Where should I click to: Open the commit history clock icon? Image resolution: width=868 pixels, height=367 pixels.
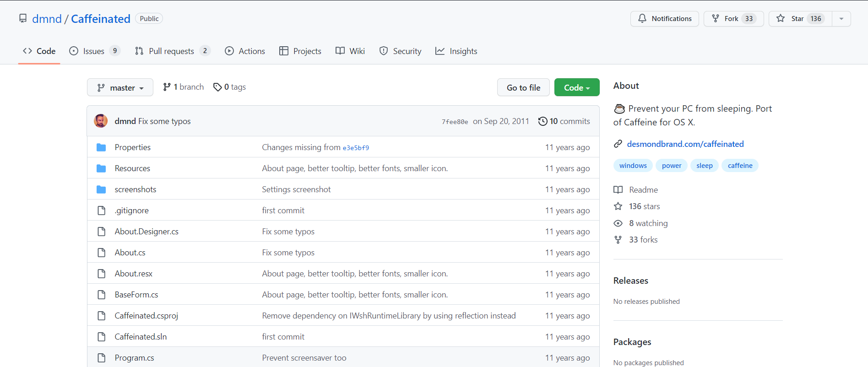(542, 121)
